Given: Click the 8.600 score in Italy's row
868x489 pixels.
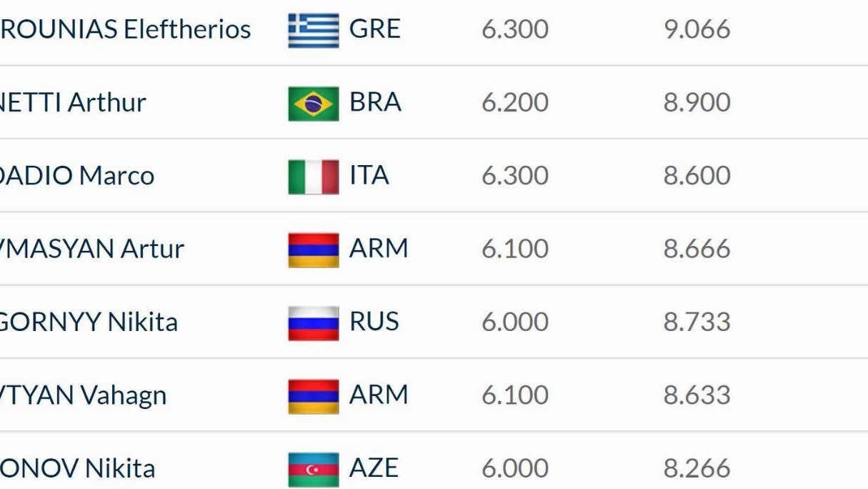Looking at the screenshot, I should coord(697,176).
